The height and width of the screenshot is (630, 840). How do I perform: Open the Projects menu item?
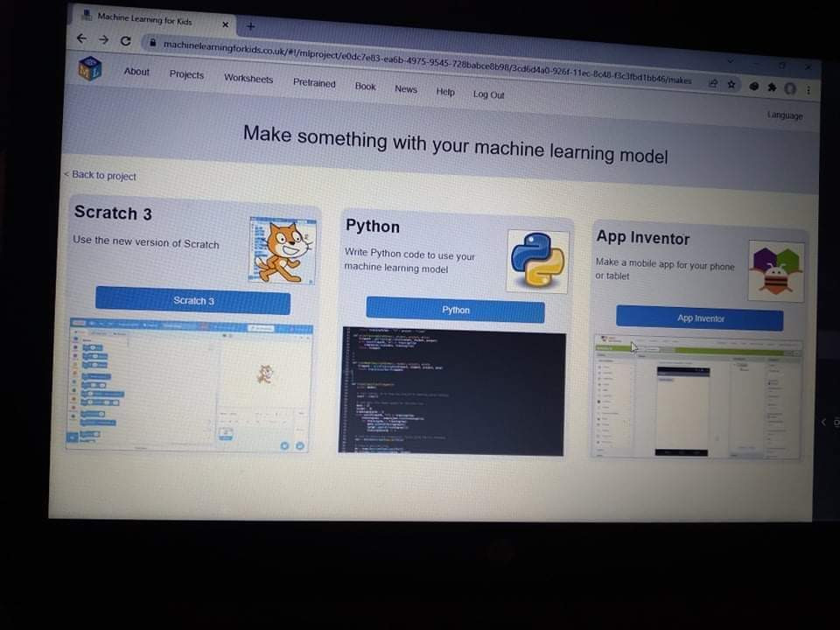click(x=186, y=74)
